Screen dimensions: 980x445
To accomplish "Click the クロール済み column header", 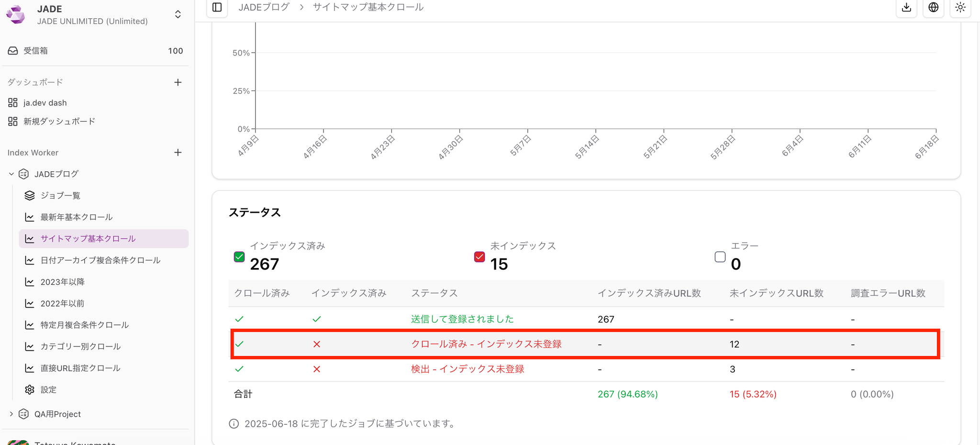I will tap(262, 293).
